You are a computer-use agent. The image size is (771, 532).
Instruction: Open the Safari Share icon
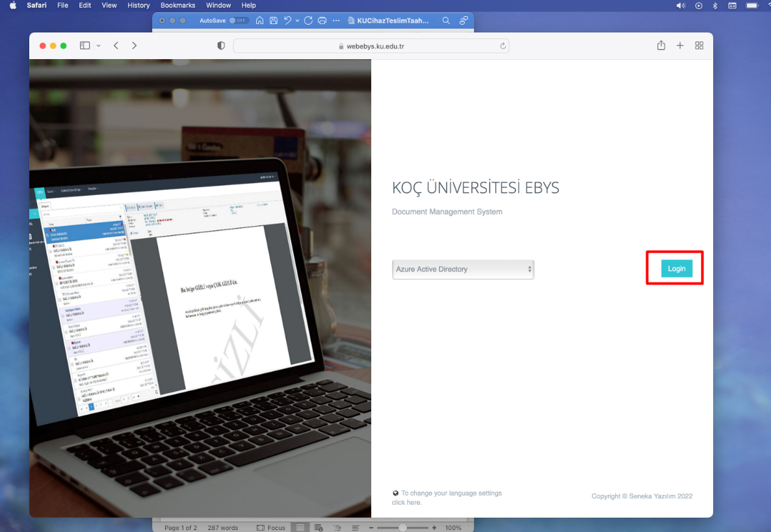click(661, 45)
